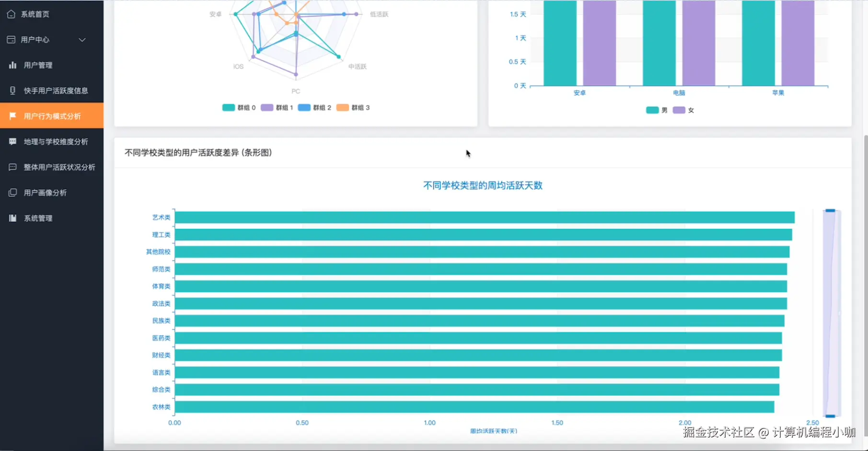
Task: Open 用户画像分析 page
Action: (x=52, y=192)
